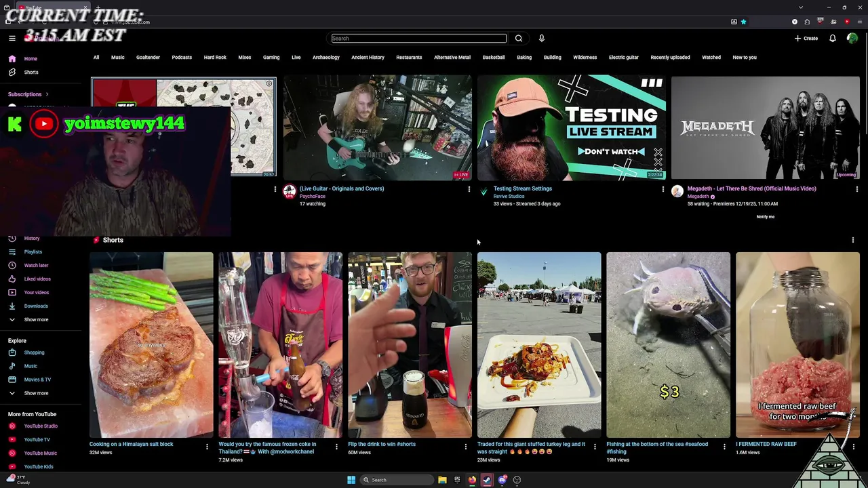Screen dimensions: 868x488
Task: Click the red YouTube extension icon in the toolbar
Action: [847, 22]
